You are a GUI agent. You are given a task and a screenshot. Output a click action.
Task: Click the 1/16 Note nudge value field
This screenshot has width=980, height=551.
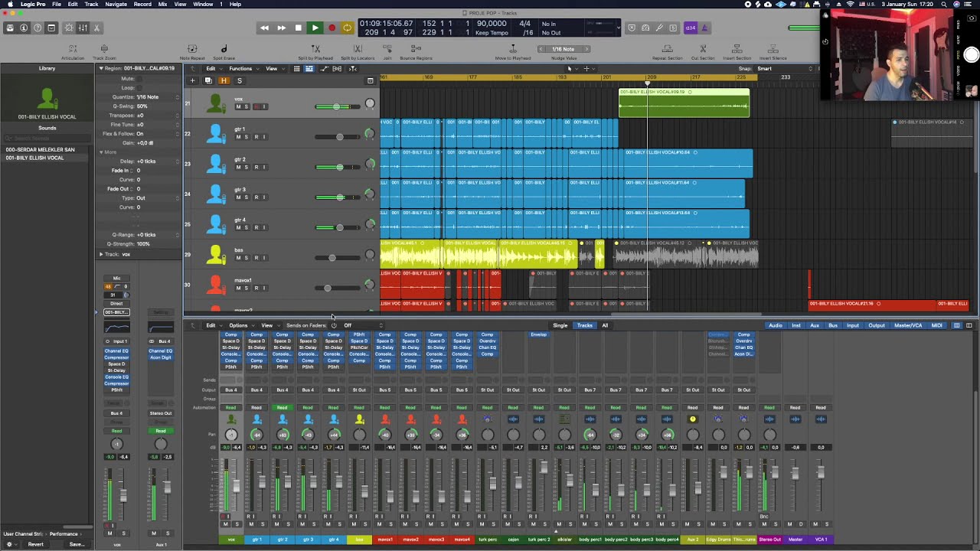click(x=563, y=49)
